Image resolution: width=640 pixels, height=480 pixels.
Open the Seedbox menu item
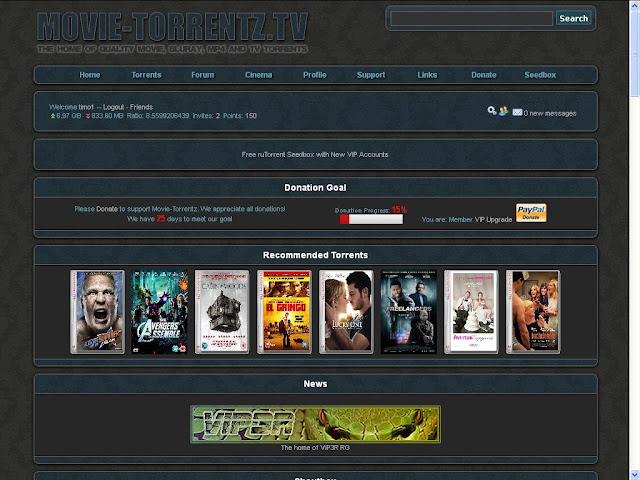point(540,75)
